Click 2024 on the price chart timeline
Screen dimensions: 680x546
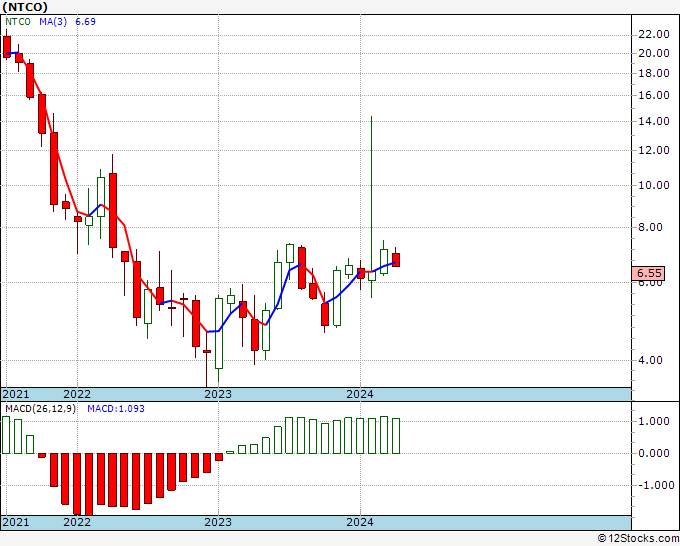[360, 394]
